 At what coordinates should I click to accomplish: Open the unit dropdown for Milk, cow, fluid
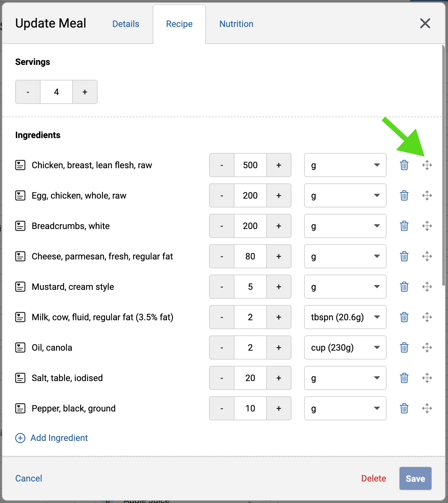[x=345, y=317]
